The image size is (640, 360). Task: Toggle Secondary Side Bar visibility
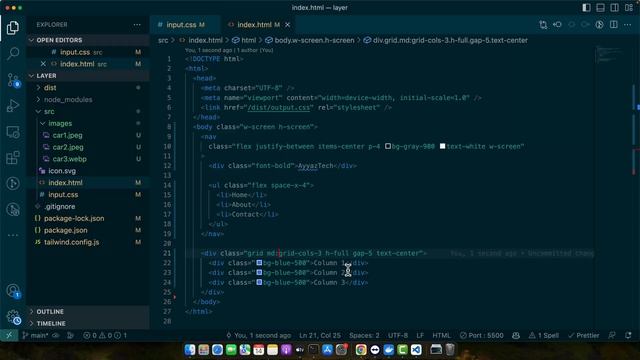(x=614, y=8)
